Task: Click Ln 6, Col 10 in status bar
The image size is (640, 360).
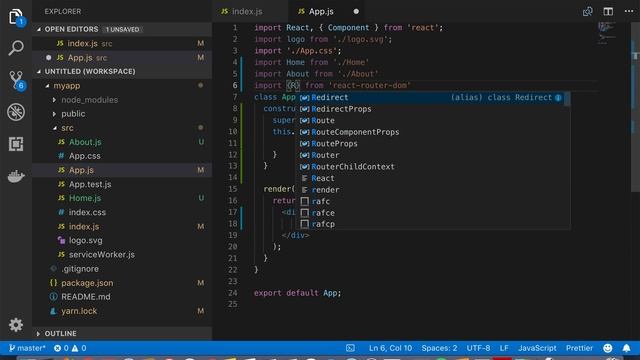Action: 390,348
